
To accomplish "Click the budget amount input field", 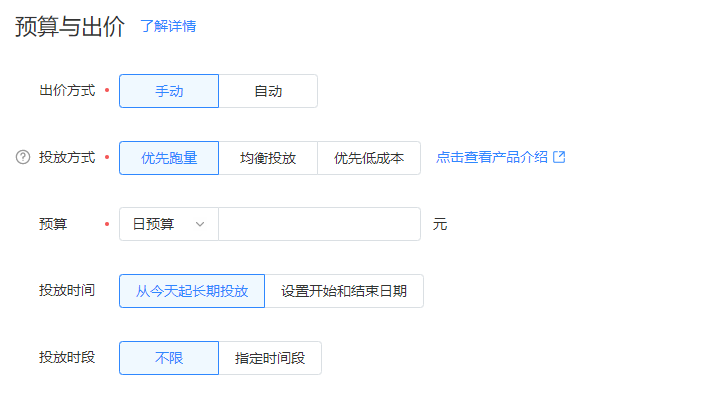I will (x=320, y=224).
